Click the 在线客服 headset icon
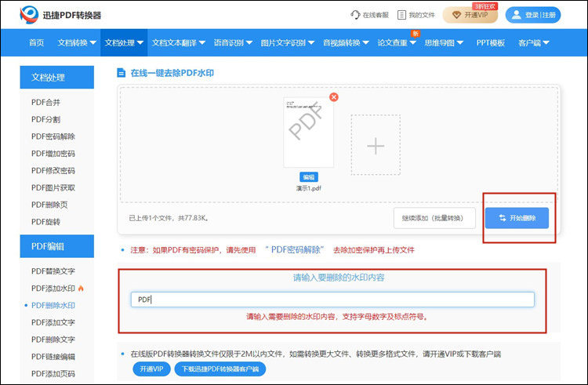The image size is (588, 385). [x=354, y=15]
